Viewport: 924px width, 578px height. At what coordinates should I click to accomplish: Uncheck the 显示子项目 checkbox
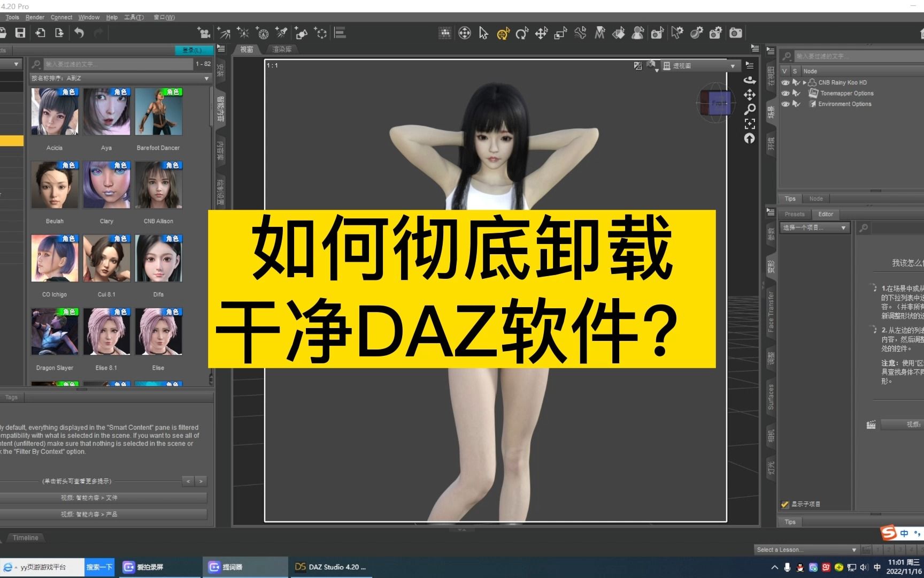(785, 504)
